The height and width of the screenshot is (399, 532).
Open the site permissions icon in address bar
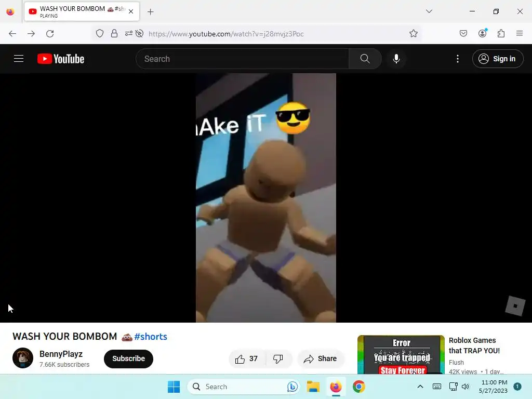(x=129, y=33)
